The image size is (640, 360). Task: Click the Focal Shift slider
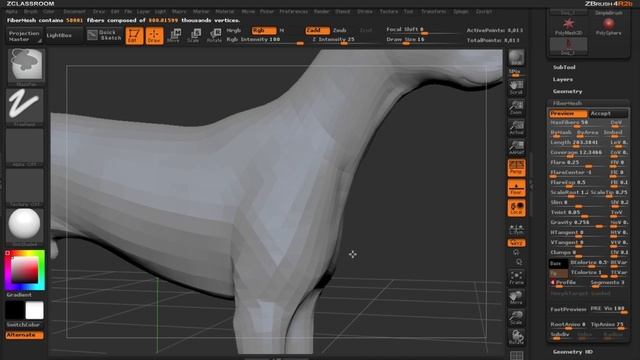(422, 30)
